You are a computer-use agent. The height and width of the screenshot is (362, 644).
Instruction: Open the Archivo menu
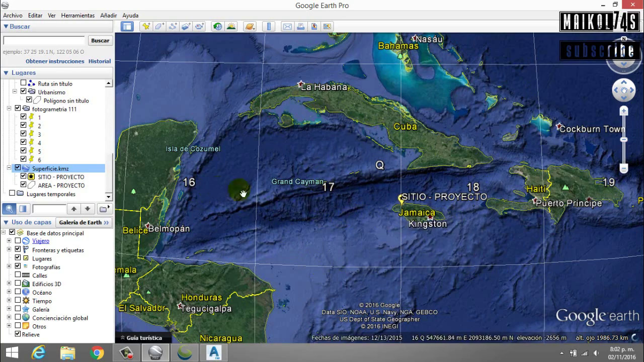[x=13, y=16]
